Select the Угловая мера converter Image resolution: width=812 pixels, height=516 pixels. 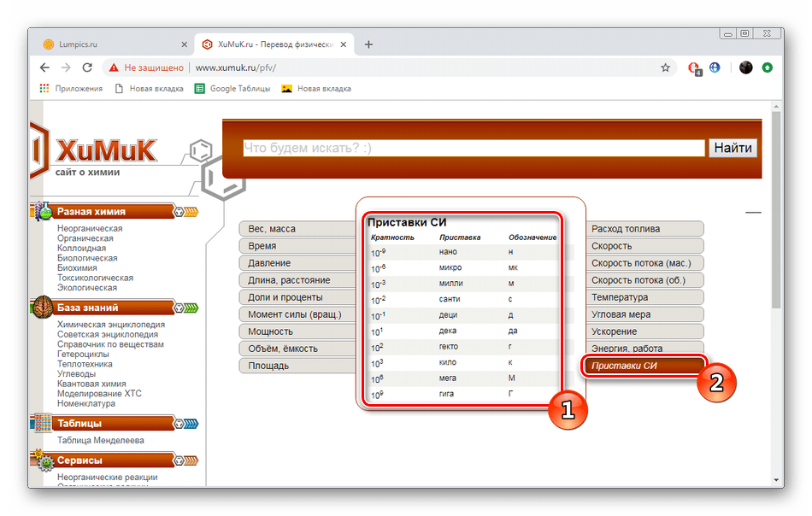click(x=644, y=314)
